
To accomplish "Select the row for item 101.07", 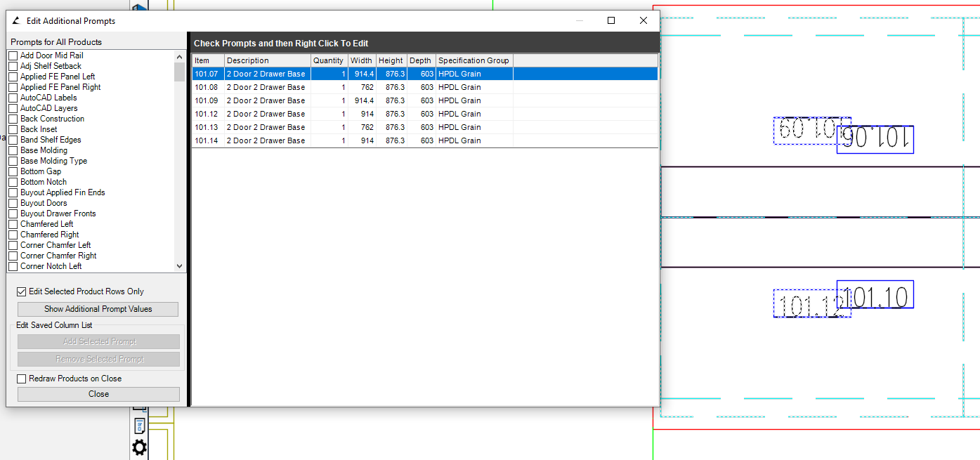I will point(425,74).
